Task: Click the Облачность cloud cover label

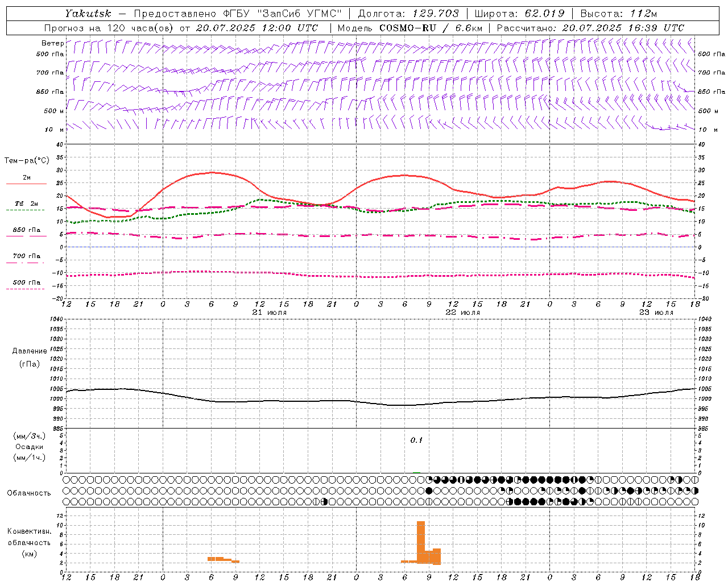Action: click(29, 493)
